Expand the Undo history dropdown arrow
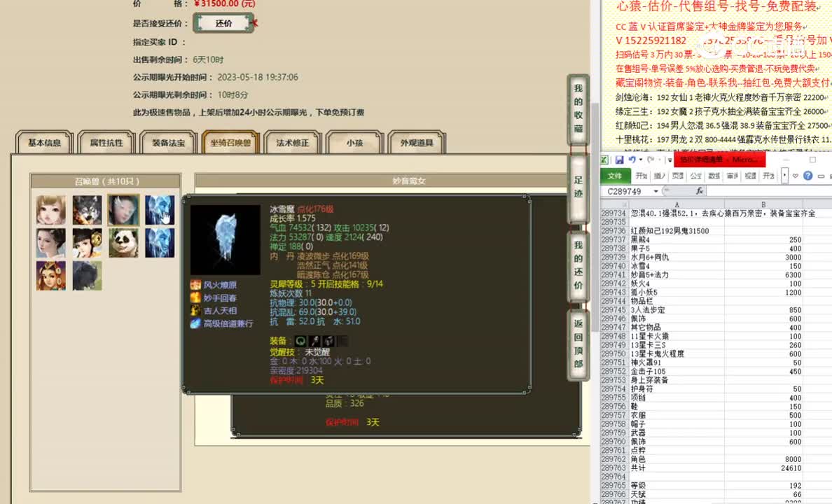 coord(640,160)
